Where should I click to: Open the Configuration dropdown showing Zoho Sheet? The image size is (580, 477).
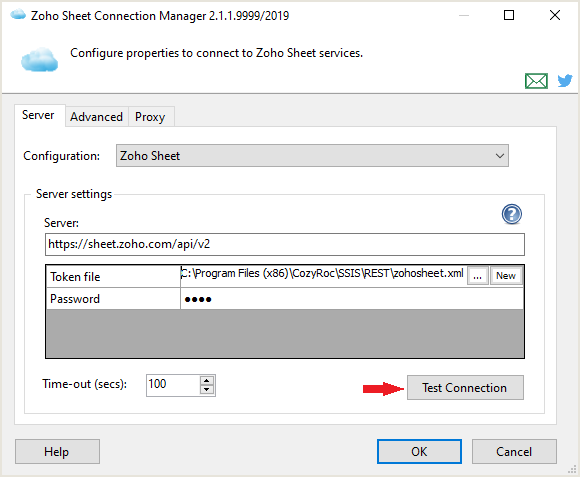click(312, 156)
